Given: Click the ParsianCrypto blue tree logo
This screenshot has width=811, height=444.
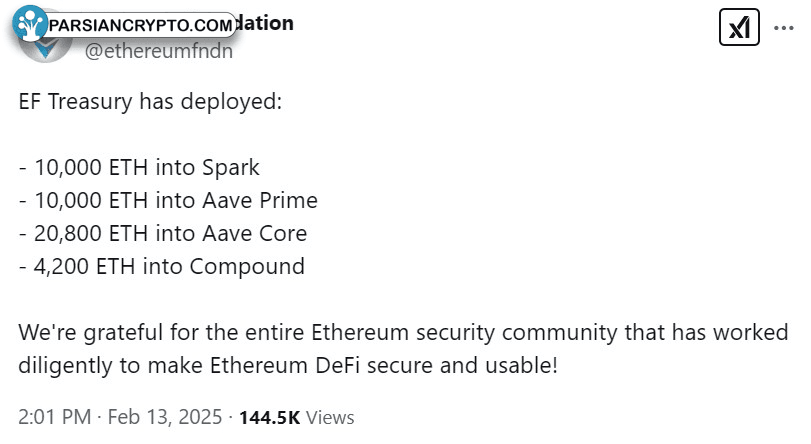Looking at the screenshot, I should pyautogui.click(x=30, y=23).
